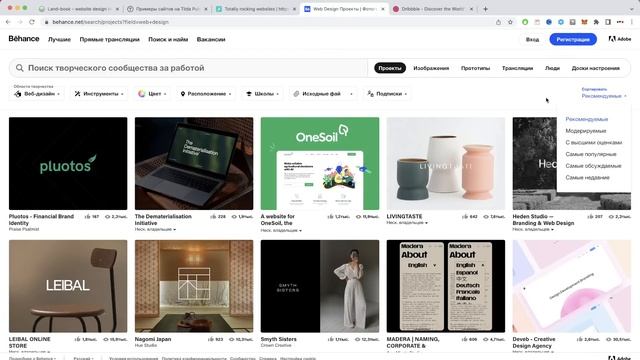The image size is (640, 360).
Task: Switch to the Totally rocking websites tab
Action: point(255,9)
